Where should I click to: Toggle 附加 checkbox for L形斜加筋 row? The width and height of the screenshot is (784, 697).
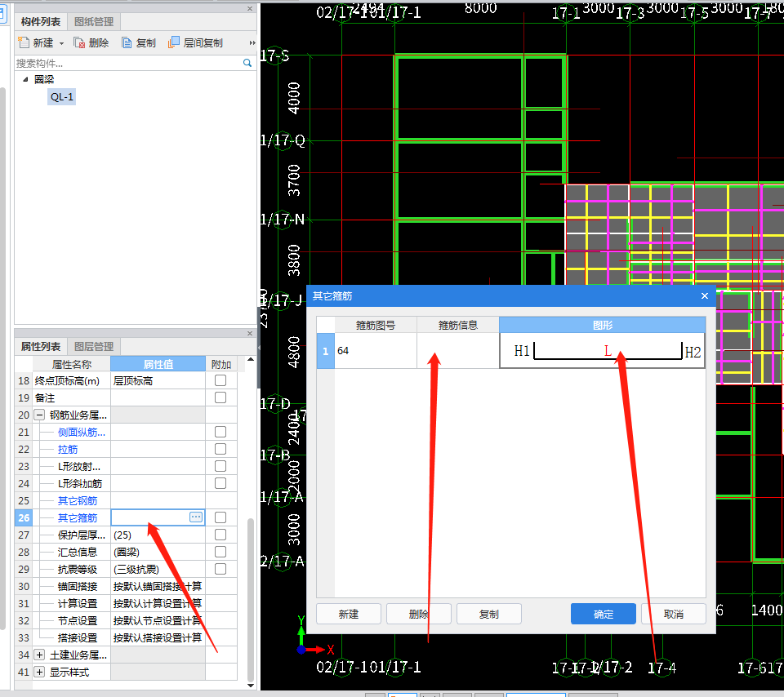(220, 483)
